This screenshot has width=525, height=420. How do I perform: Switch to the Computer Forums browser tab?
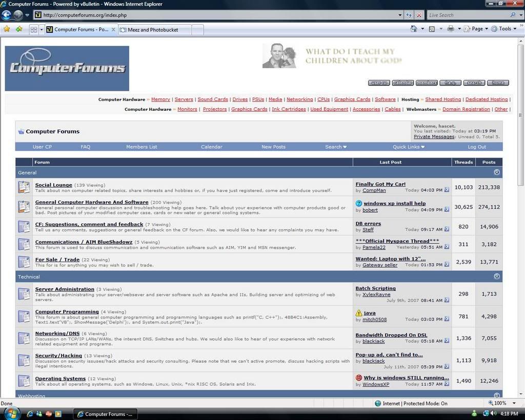[x=81, y=29]
